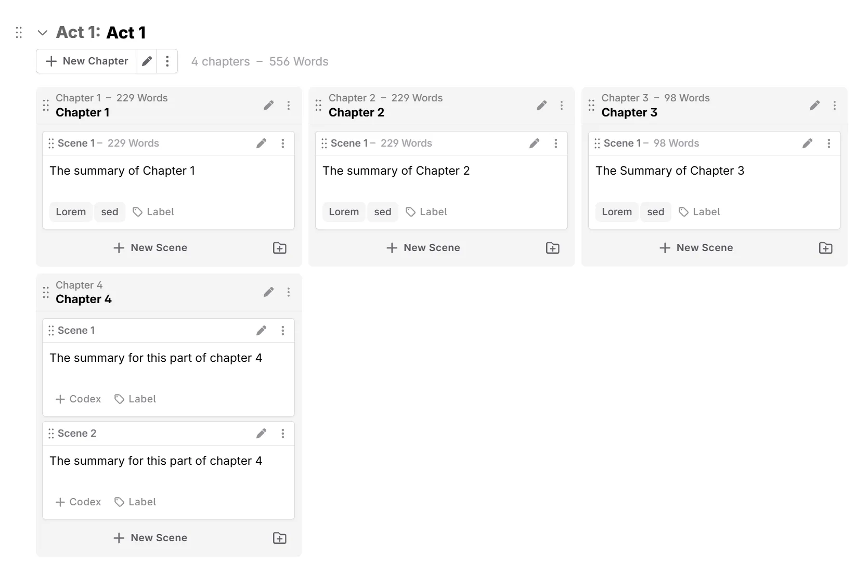Toggle the sed tag on Chapter 3's scene
868x588 pixels.
(656, 212)
